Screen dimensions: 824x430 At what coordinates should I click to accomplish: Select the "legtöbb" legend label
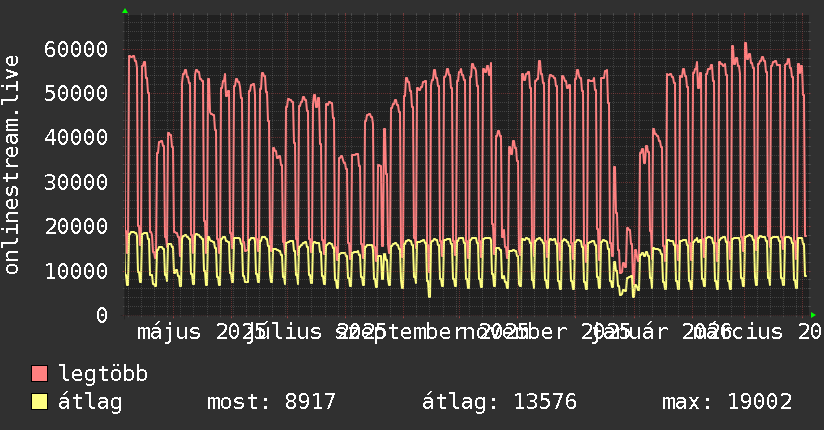(103, 374)
